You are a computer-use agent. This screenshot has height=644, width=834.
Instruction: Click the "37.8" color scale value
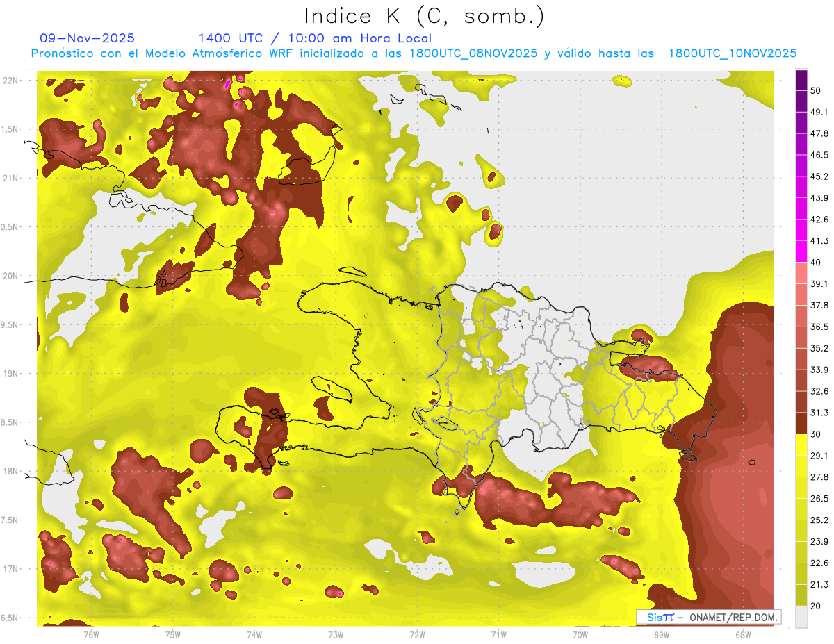click(819, 305)
